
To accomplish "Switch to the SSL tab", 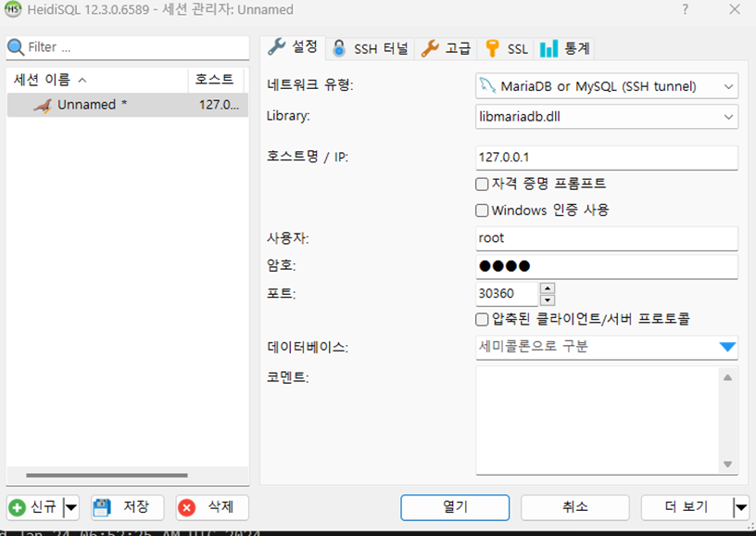I will point(506,49).
